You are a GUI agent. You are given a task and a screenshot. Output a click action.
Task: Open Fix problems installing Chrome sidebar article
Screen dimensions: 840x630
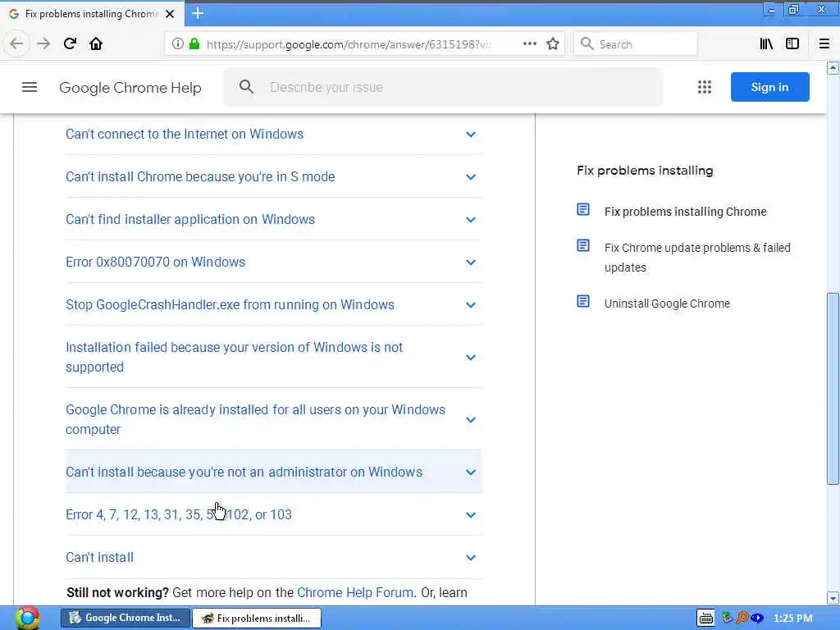(x=685, y=212)
